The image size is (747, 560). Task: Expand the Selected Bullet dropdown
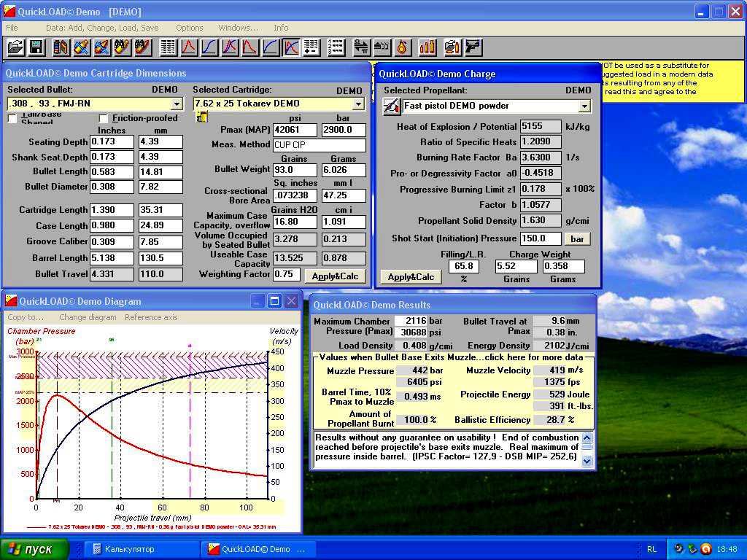[176, 104]
